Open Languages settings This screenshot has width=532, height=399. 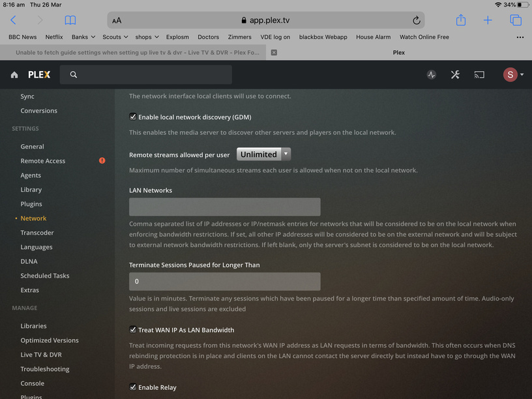pos(37,247)
